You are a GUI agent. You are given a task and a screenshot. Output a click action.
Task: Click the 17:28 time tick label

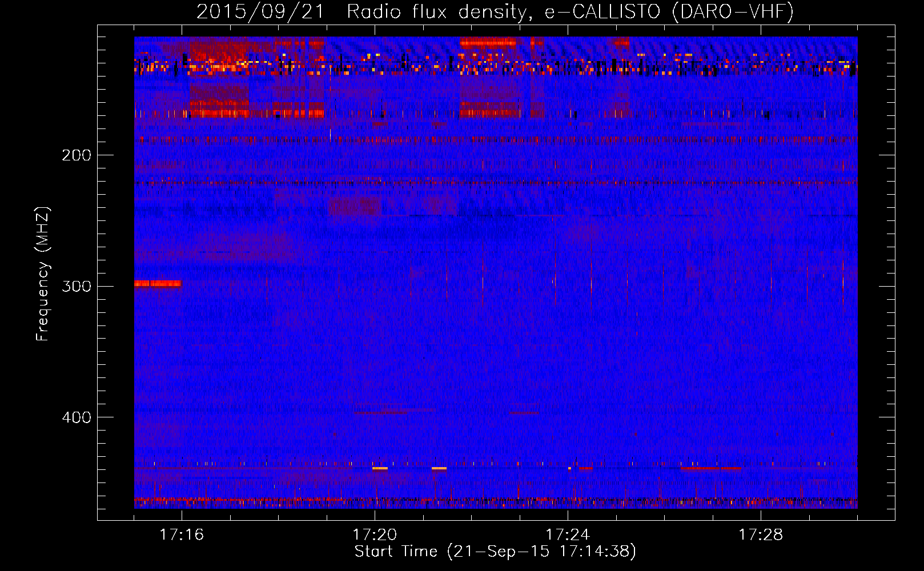tap(761, 535)
